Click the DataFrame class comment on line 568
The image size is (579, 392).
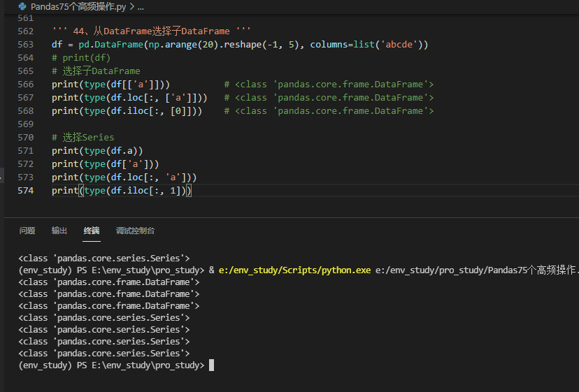pos(329,111)
